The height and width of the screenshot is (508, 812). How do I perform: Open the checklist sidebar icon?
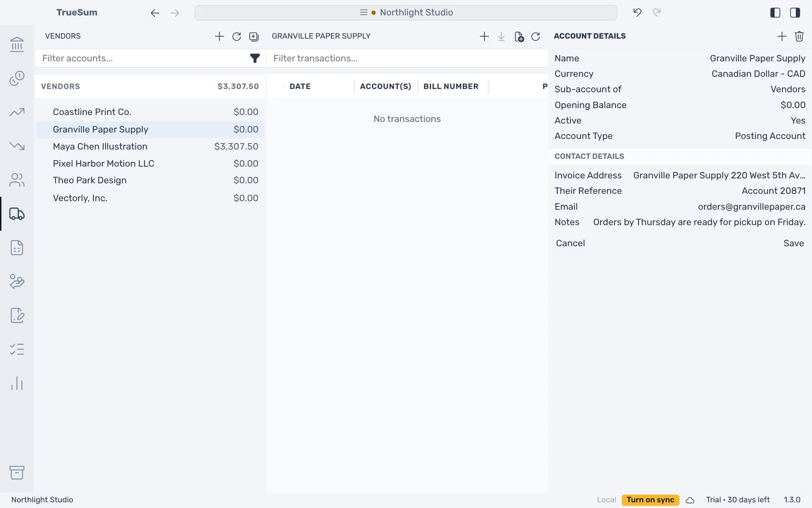click(x=17, y=349)
